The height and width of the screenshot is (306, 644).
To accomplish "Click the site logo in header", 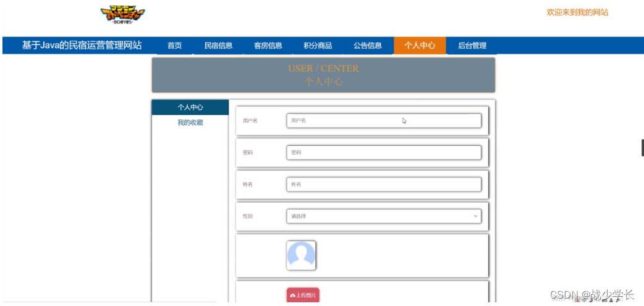I will [122, 16].
